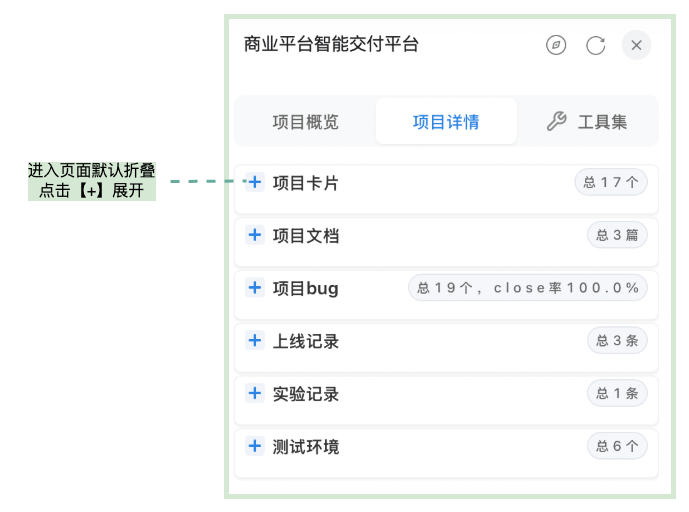689x512 pixels.
Task: Switch to the 项目概览 tab
Action: click(305, 122)
